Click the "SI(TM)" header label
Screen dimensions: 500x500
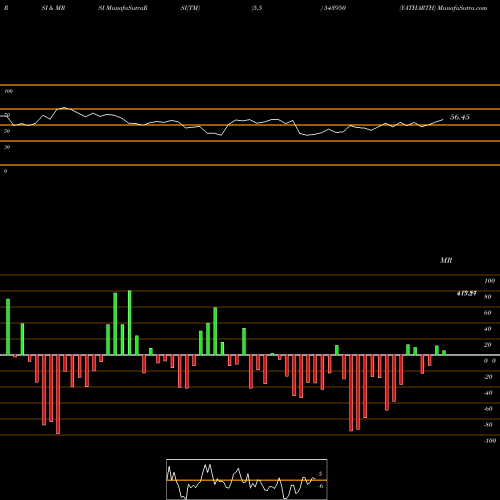click(x=190, y=8)
